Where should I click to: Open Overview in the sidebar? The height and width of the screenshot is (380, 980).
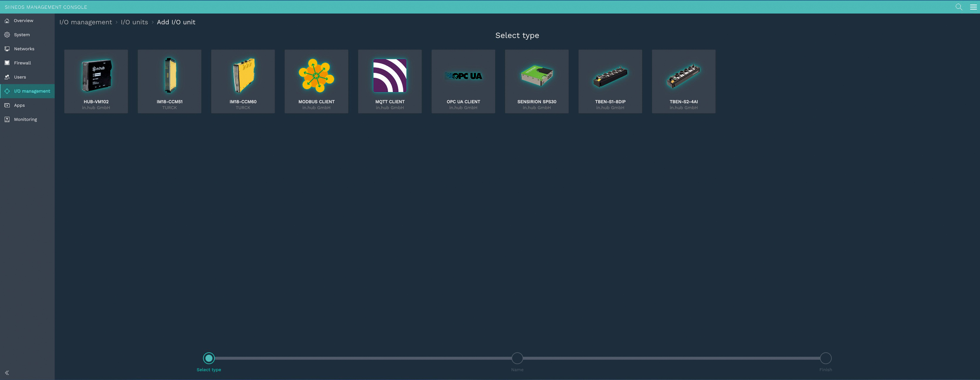pos(23,21)
